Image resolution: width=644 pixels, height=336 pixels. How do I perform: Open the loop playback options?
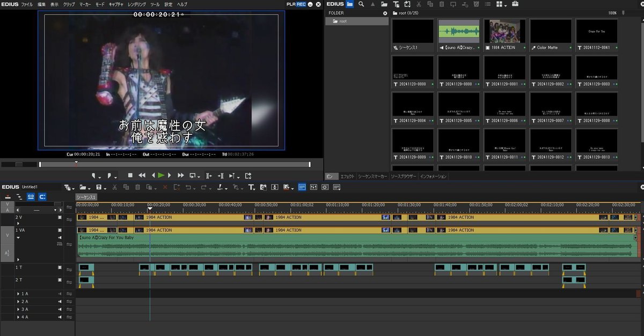pos(194,176)
